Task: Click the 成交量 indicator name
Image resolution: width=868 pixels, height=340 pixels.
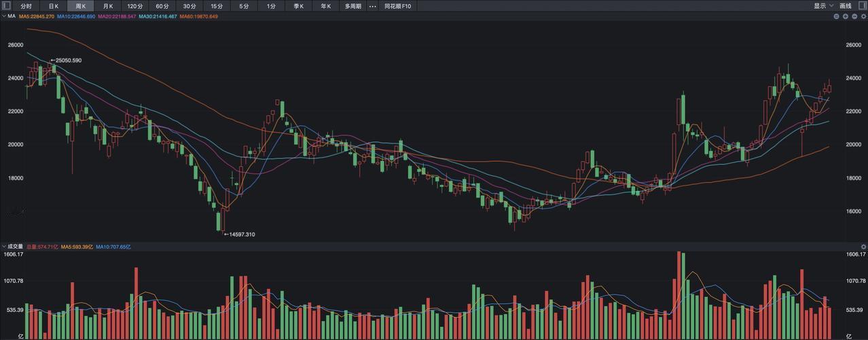Action: 16,247
